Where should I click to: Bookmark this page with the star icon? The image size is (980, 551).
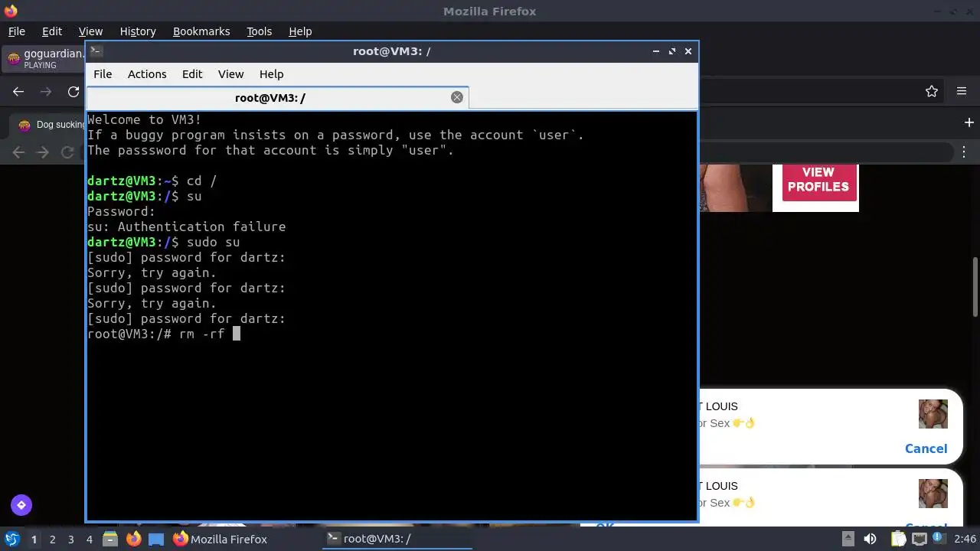932,91
